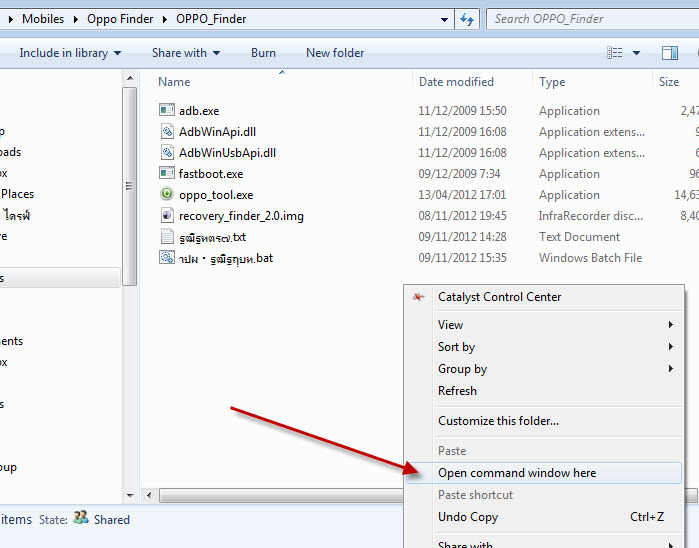Sort by the Name column header
The height and width of the screenshot is (548, 699).
click(174, 82)
